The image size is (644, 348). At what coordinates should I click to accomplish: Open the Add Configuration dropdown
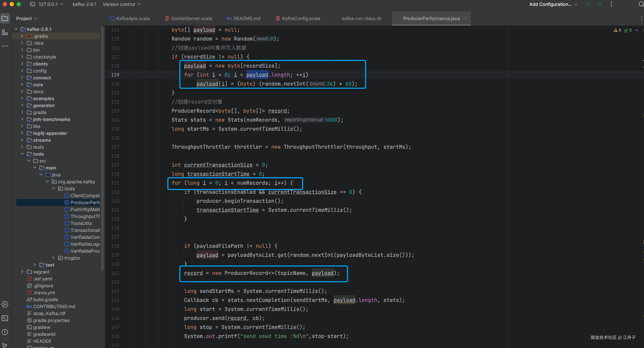pyautogui.click(x=553, y=4)
